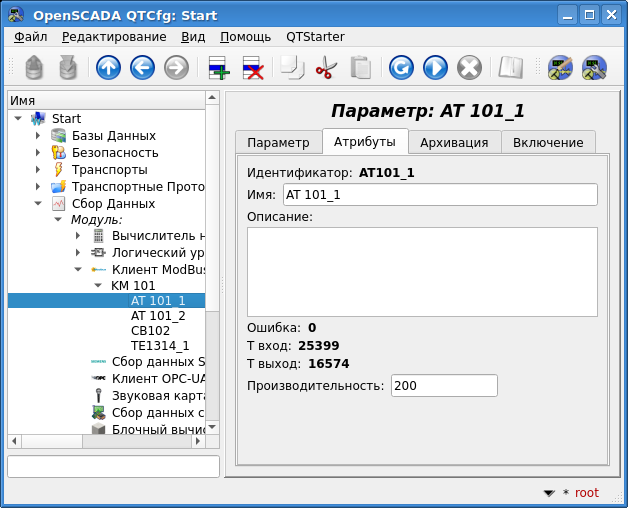Click the load from database toolbar icon
Screen dimensions: 628x508
[35, 68]
